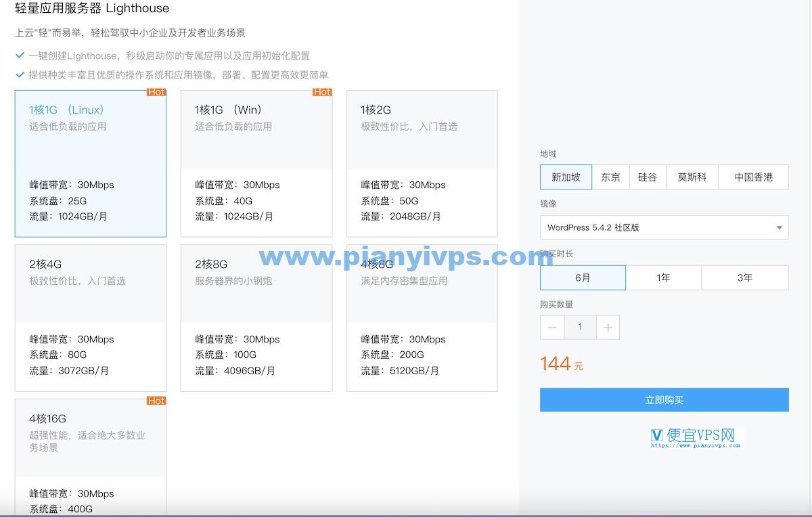812x517 pixels.
Task: Click 满足内存密集型应用 description text
Action: [x=404, y=281]
